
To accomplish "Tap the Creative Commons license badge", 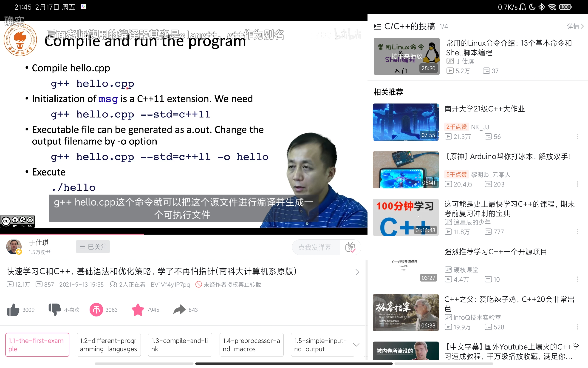I will pos(17,221).
